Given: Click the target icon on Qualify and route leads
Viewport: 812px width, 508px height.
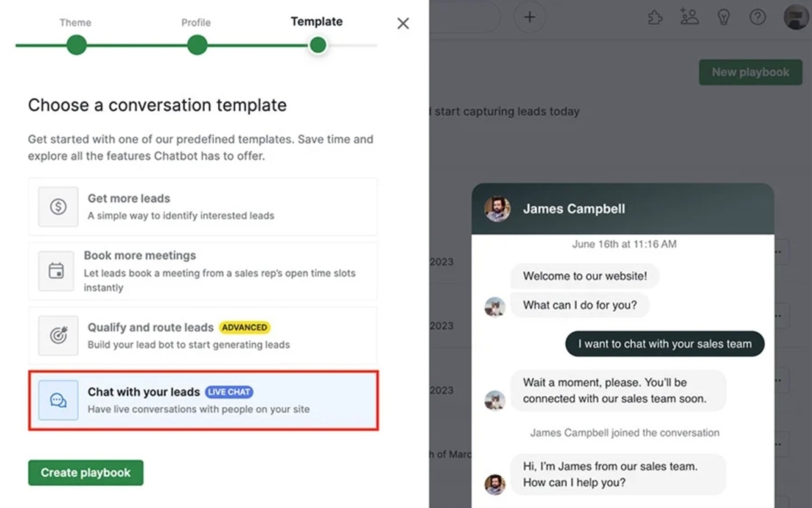Looking at the screenshot, I should point(57,335).
